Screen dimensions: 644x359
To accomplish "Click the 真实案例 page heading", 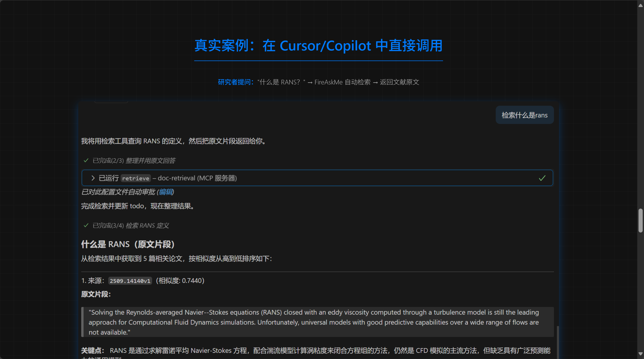I will pos(318,46).
